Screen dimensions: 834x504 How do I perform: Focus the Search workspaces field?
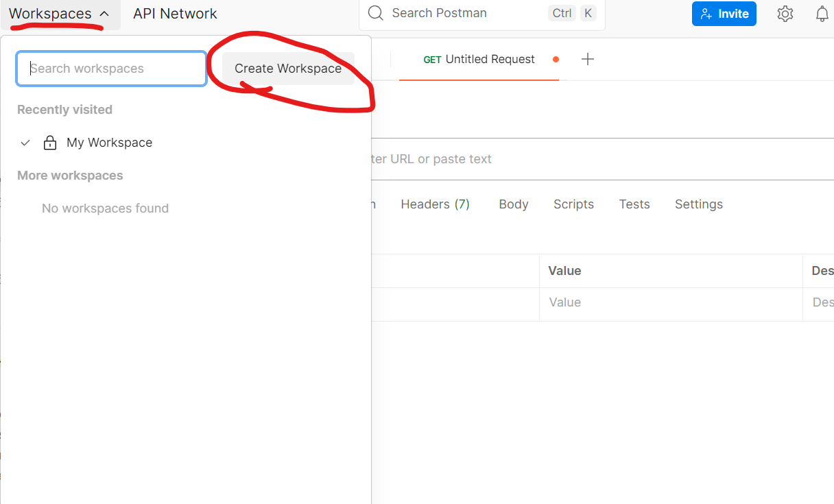pyautogui.click(x=112, y=69)
